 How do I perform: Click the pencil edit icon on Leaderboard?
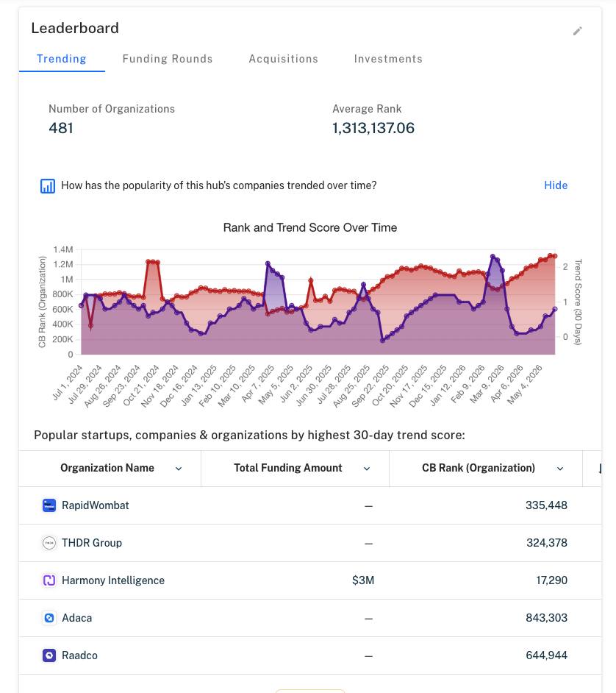click(578, 31)
